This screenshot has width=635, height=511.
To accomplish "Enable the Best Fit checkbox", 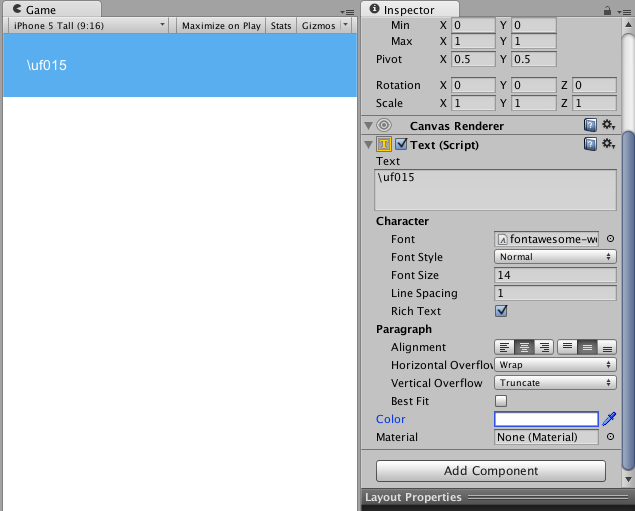I will click(501, 401).
